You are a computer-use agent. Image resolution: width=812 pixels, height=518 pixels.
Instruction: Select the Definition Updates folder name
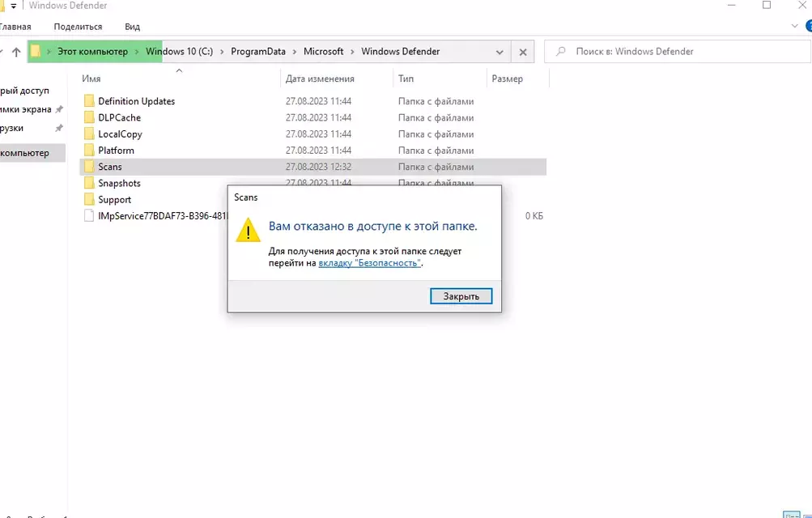136,101
